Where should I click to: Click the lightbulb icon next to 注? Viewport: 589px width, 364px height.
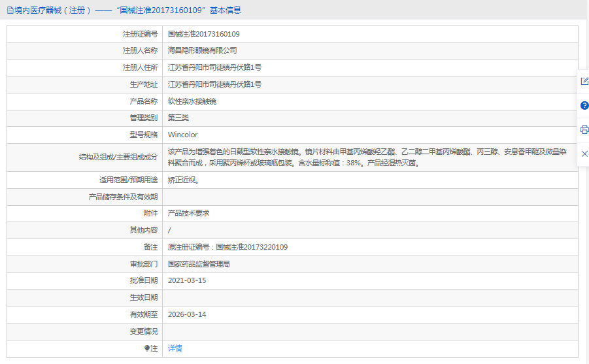click(147, 349)
